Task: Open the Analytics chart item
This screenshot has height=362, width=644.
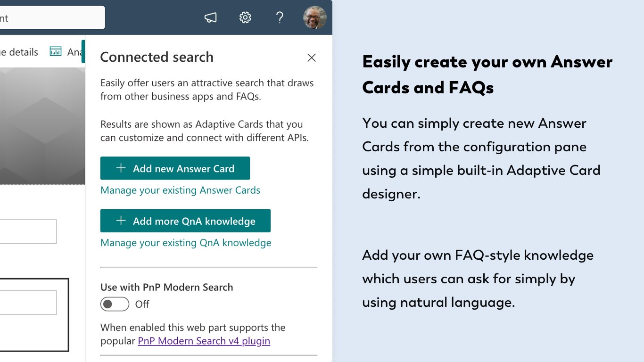Action: click(65, 52)
